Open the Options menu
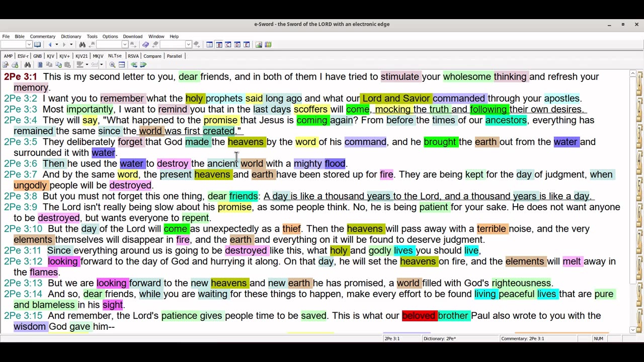 pos(110,36)
